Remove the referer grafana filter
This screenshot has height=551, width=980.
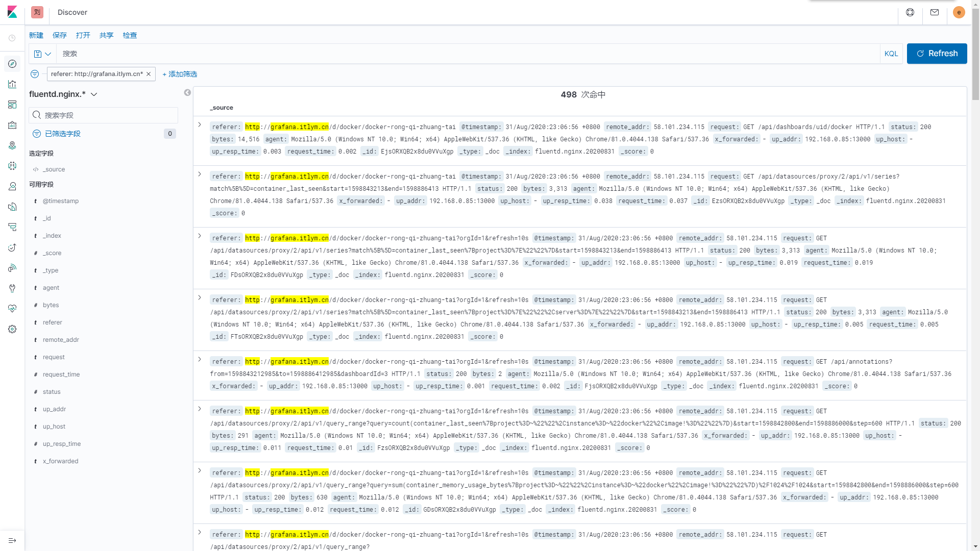pyautogui.click(x=149, y=74)
